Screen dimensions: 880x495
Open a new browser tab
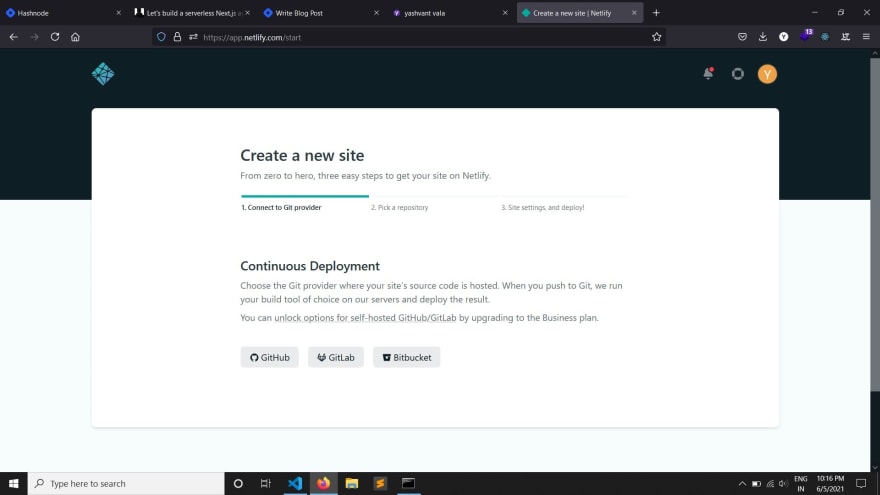pos(656,12)
